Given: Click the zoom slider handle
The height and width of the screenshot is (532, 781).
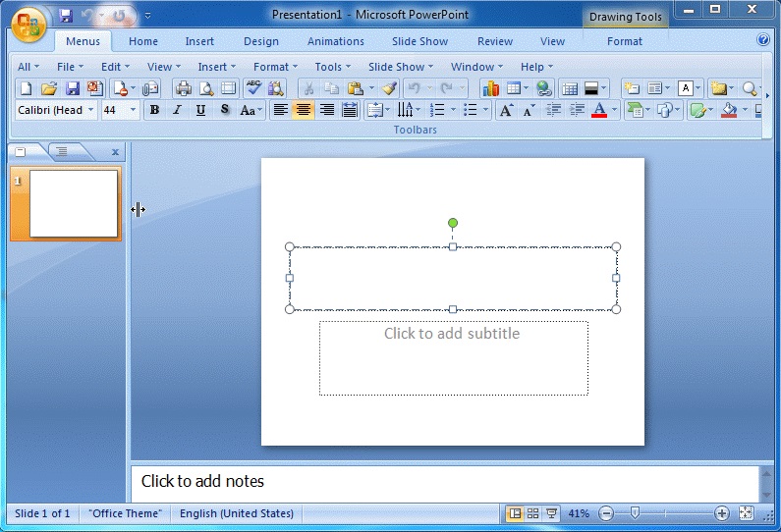Looking at the screenshot, I should tap(636, 513).
